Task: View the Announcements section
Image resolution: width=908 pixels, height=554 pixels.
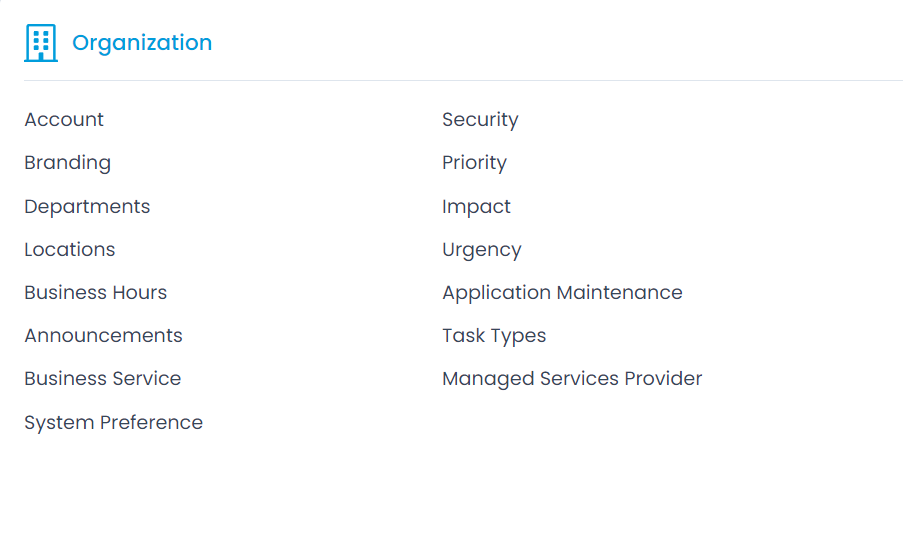Action: click(x=103, y=336)
